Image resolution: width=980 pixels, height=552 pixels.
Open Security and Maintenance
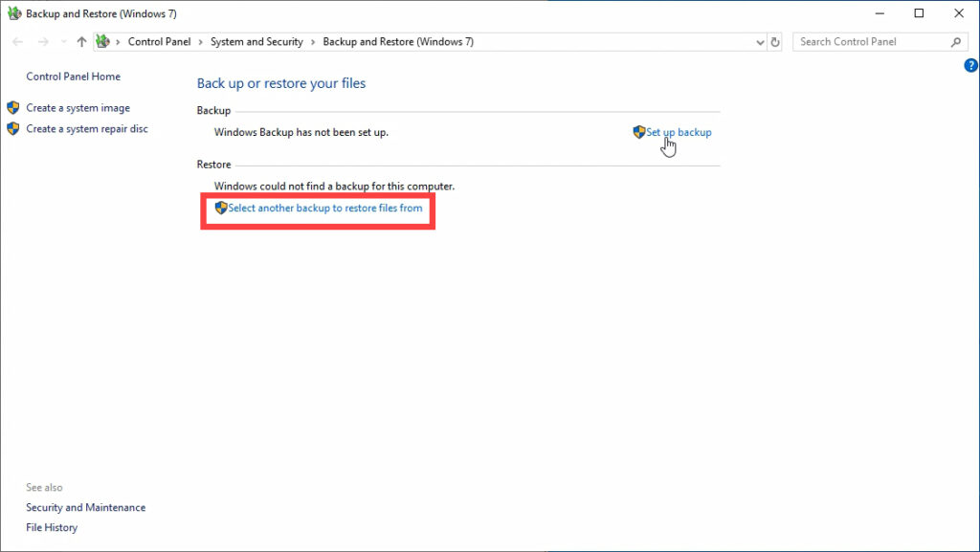[85, 508]
